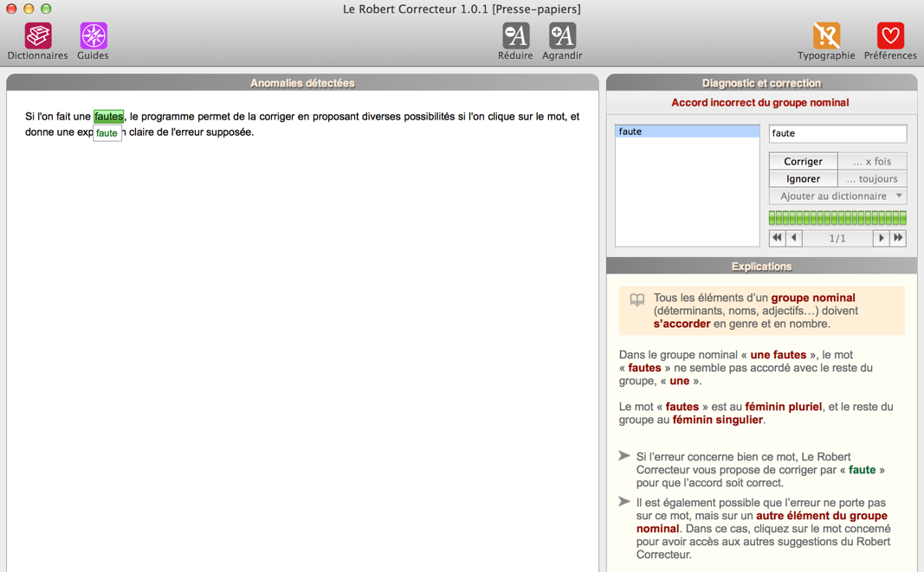Click the Réduire text size icon
The image size is (924, 572).
[515, 36]
